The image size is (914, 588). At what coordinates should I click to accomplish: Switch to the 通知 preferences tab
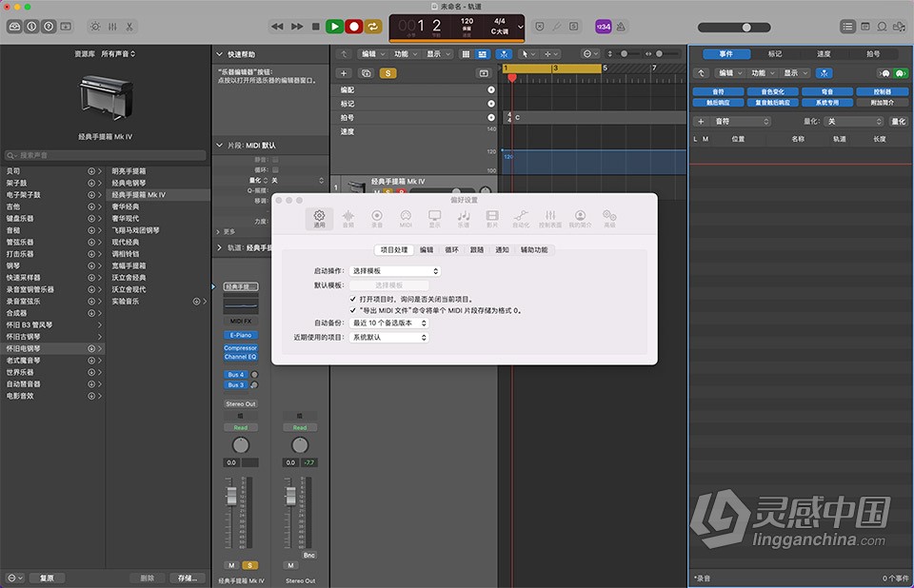coord(502,249)
